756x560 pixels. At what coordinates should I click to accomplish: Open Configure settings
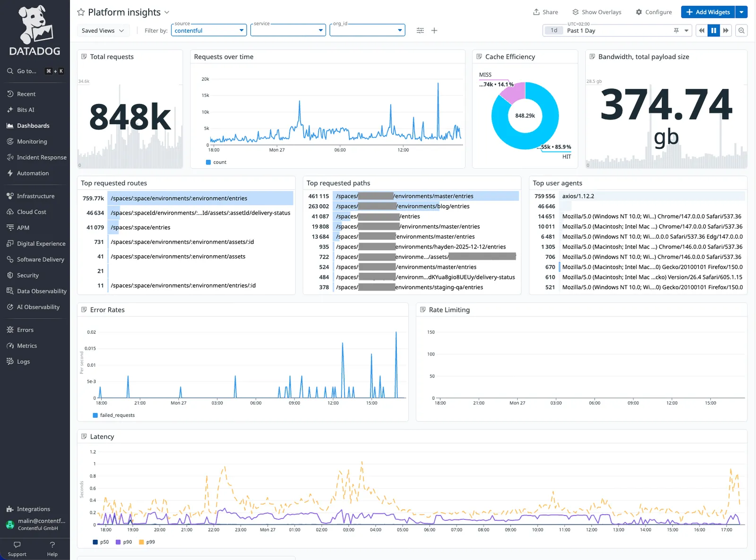[x=653, y=12]
